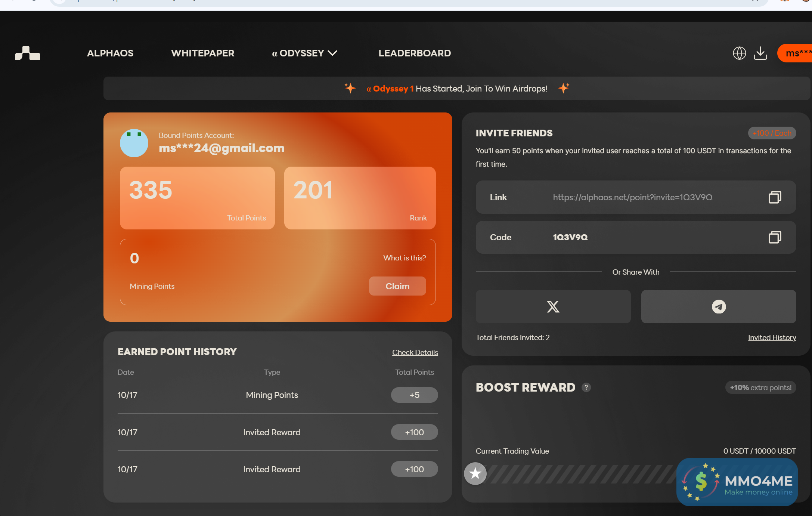The image size is (812, 516).
Task: Click Boost Reward question mark icon
Action: [586, 387]
